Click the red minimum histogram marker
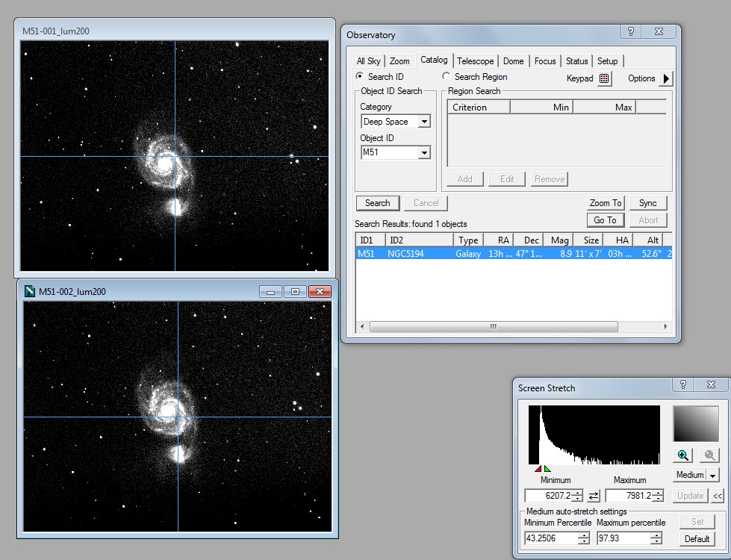Image resolution: width=731 pixels, height=560 pixels. (538, 469)
